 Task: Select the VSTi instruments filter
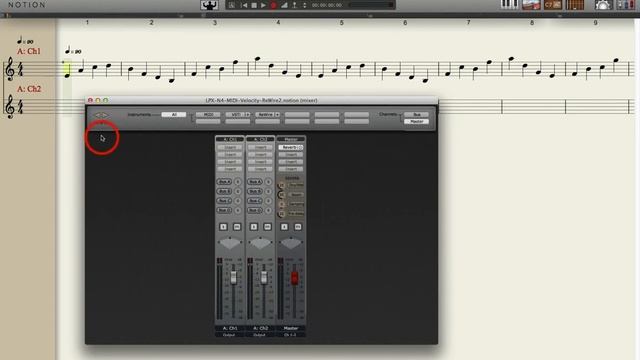(235, 115)
